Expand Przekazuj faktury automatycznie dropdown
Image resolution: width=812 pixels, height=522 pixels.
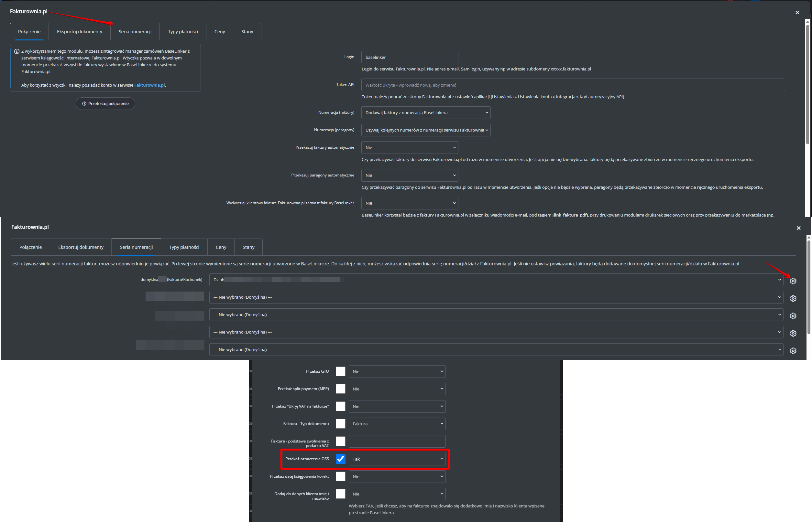pos(409,147)
